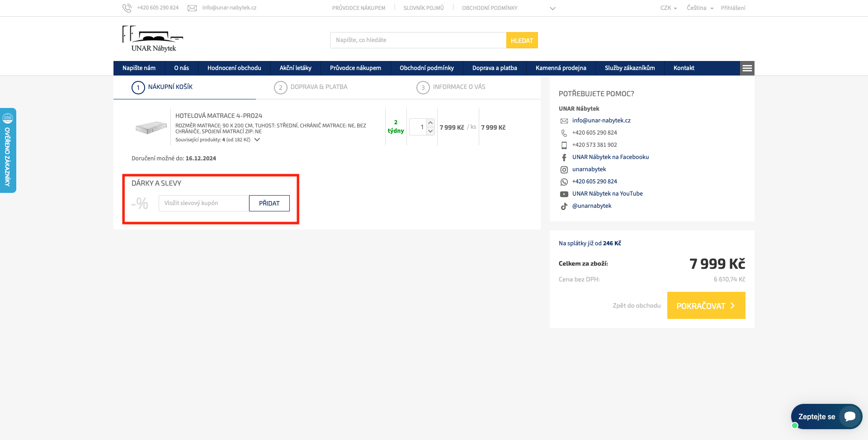The image size is (868, 440).
Task: Focus the mattress quantity input
Action: [x=418, y=127]
